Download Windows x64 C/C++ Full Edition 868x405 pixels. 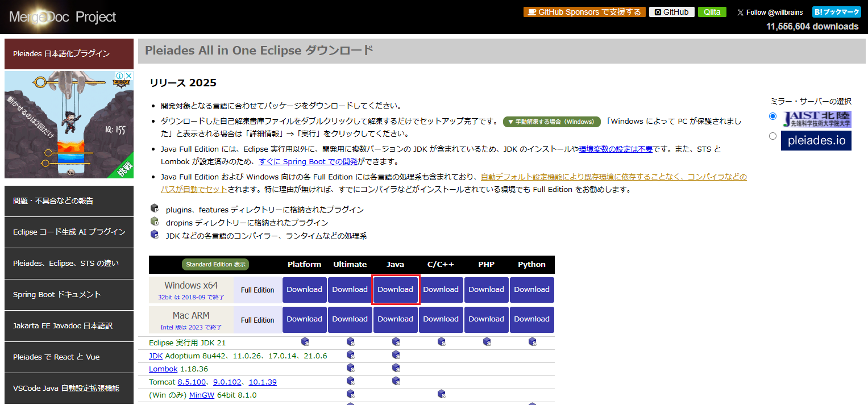pos(441,290)
